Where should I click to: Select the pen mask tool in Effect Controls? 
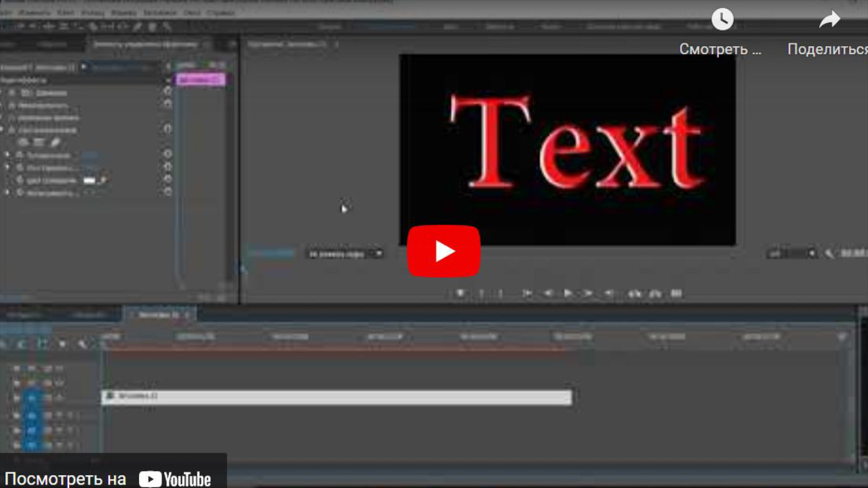point(55,142)
